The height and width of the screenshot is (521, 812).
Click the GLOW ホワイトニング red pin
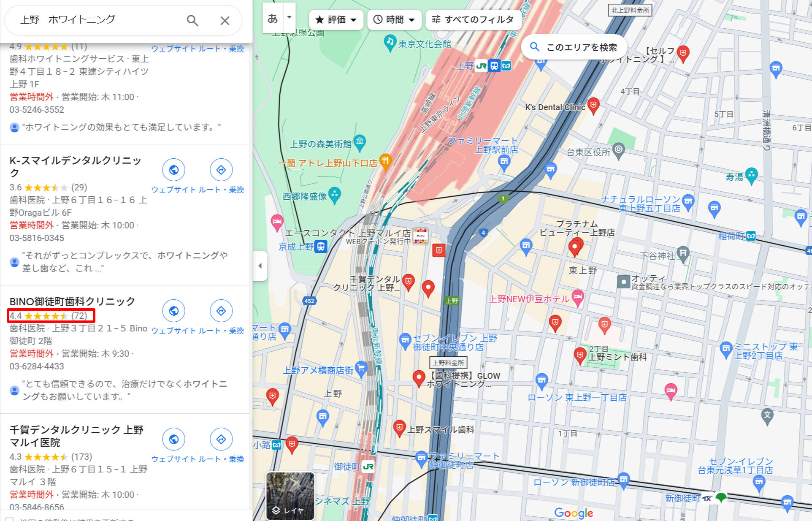[419, 378]
